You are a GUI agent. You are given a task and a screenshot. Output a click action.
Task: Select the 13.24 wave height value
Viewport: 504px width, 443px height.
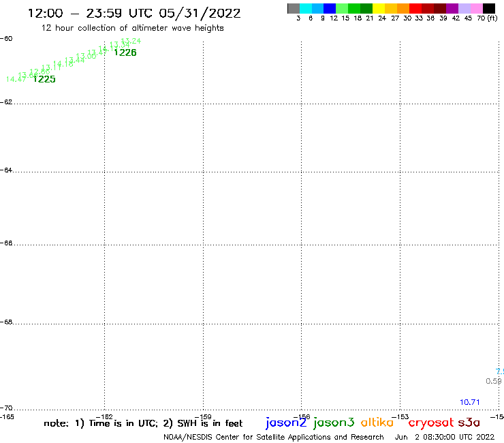click(131, 41)
